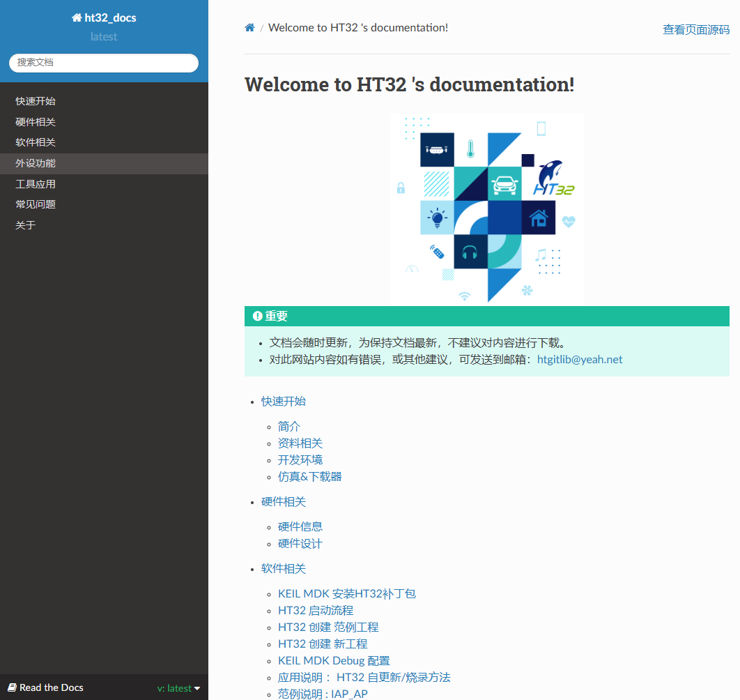Viewport: 740px width, 700px height.
Task: Click the Read the Docs book icon
Action: [x=13, y=687]
